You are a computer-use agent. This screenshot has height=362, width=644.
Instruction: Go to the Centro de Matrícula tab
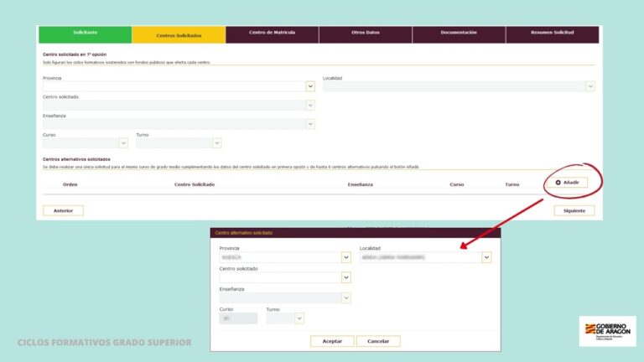click(x=272, y=34)
